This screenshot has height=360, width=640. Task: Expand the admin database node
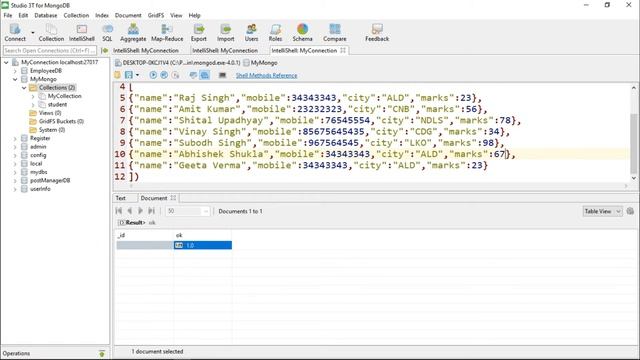pos(15,147)
